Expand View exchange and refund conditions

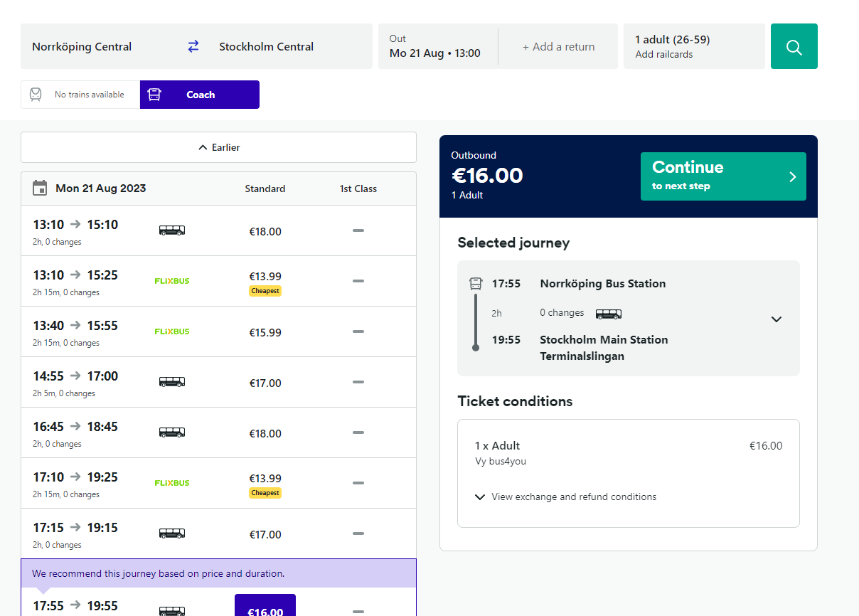[x=566, y=497]
